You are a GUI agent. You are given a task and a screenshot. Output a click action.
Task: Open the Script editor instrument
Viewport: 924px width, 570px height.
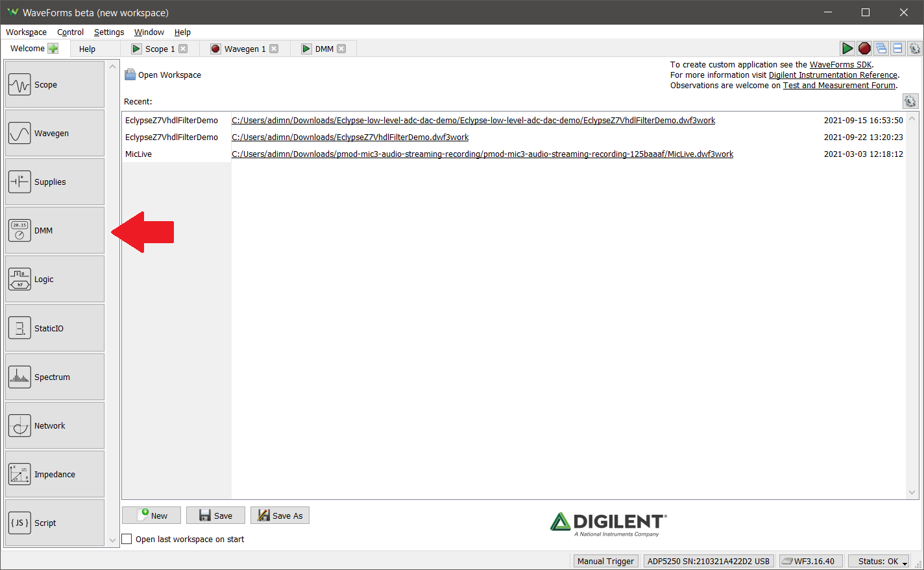(55, 523)
